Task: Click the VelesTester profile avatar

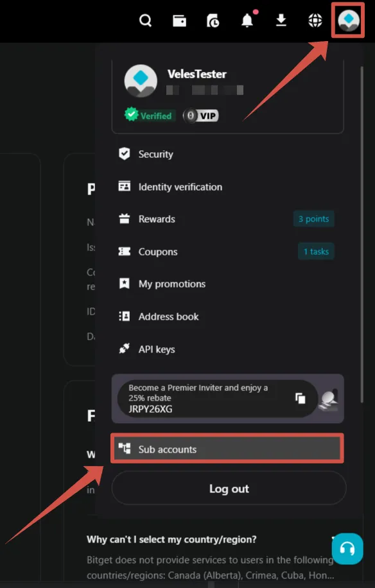Action: [x=141, y=81]
